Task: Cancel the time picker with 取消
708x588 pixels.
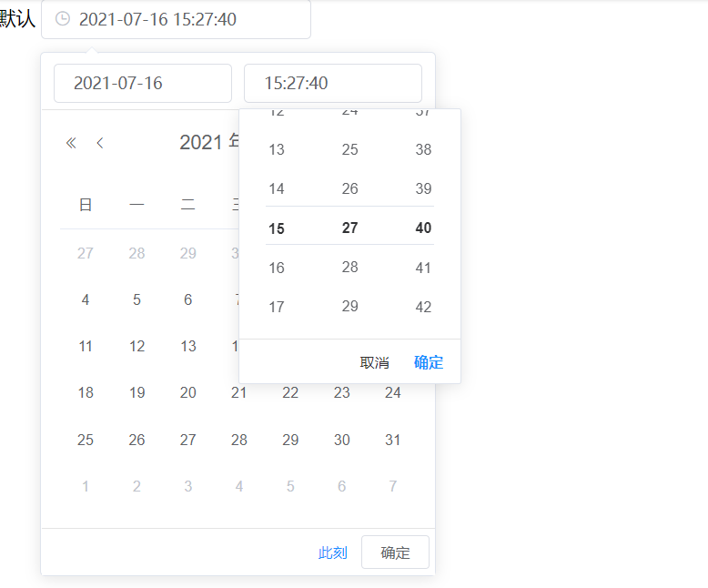Action: click(374, 362)
